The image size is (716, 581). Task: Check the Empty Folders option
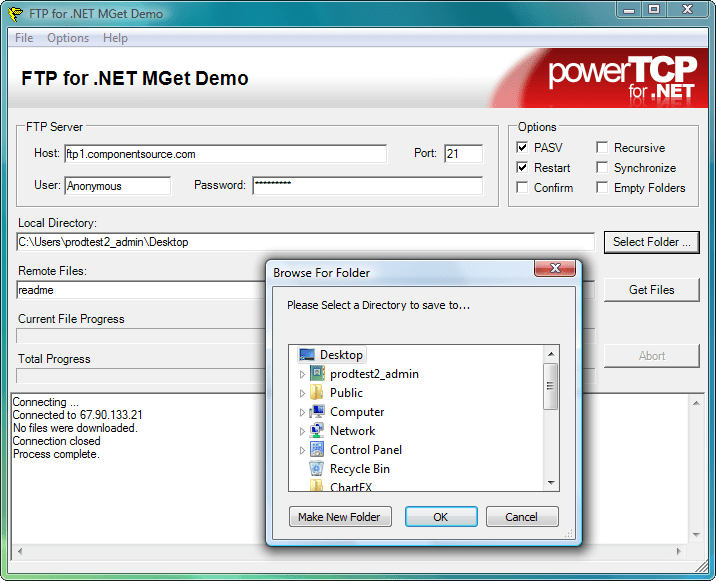click(602, 188)
